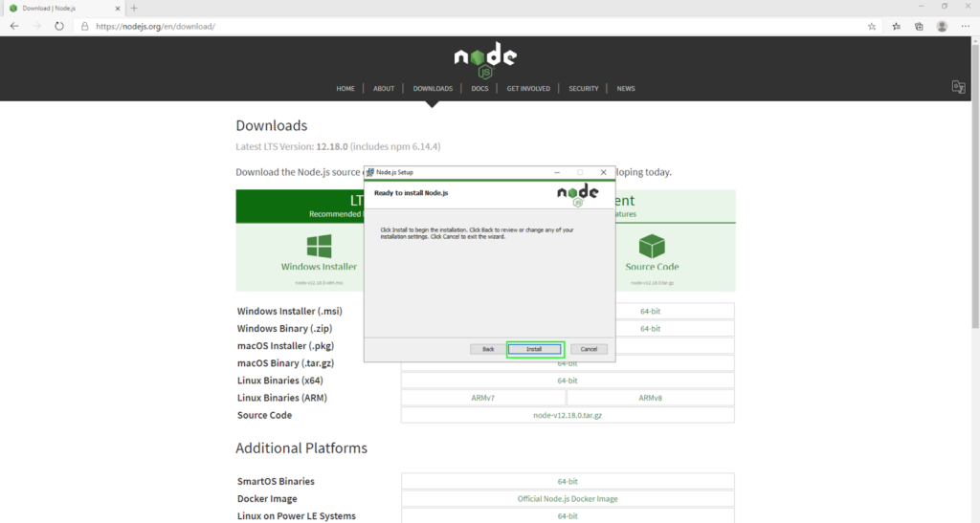This screenshot has width=980, height=523.
Task: Open the browser profile avatar icon
Action: [943, 26]
